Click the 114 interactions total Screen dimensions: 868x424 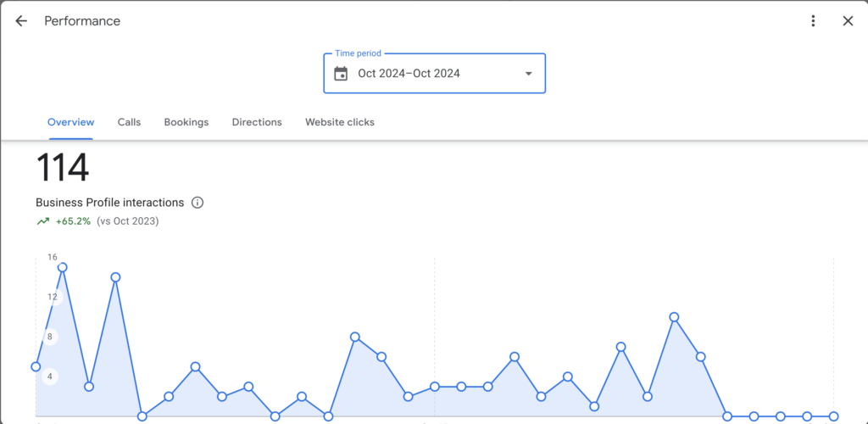62,168
